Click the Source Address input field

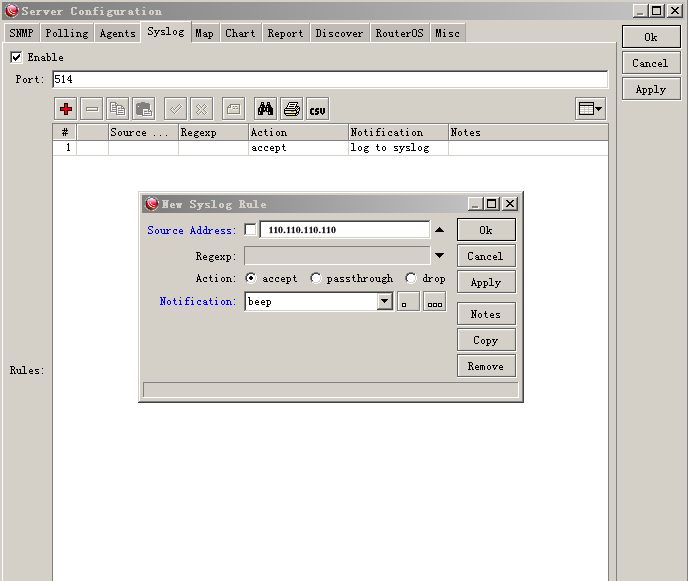pos(344,230)
